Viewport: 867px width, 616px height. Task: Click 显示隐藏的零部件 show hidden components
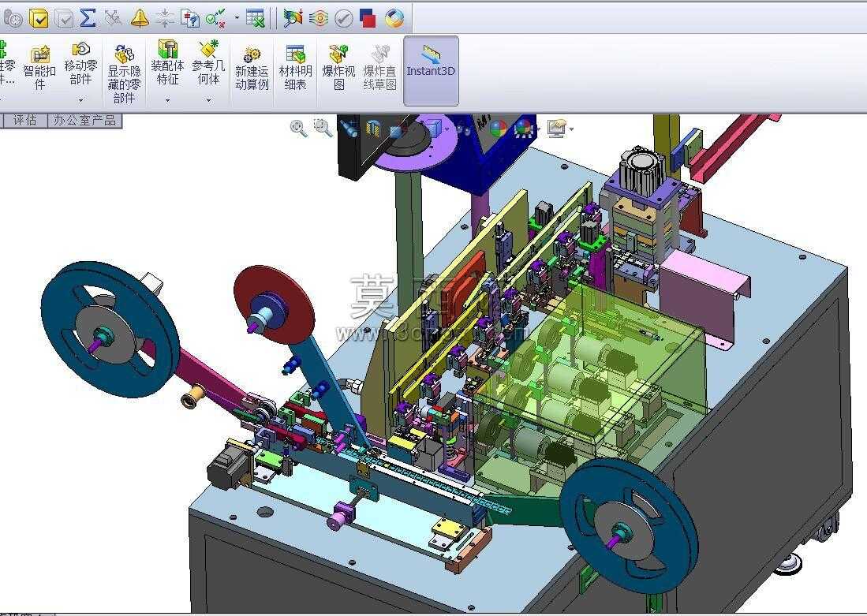pos(124,73)
